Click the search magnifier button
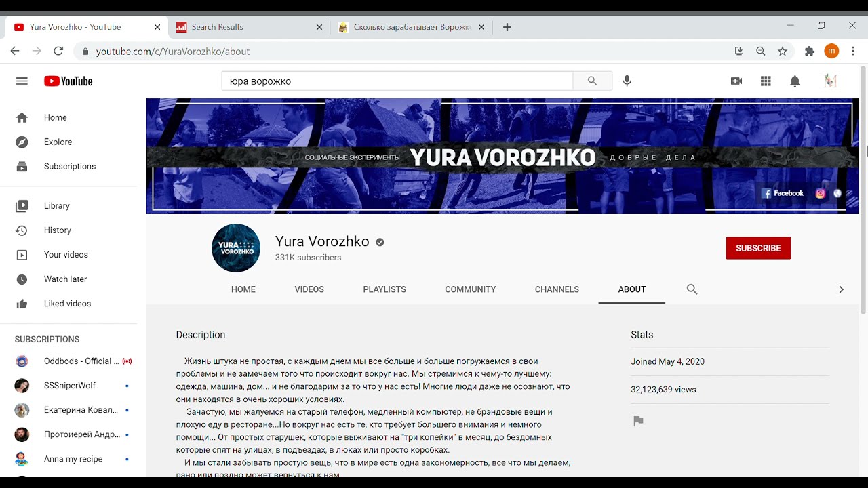 [x=592, y=81]
